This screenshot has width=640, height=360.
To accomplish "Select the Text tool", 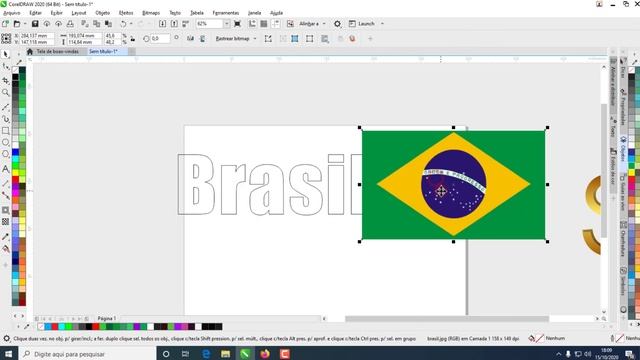I will tap(5, 169).
